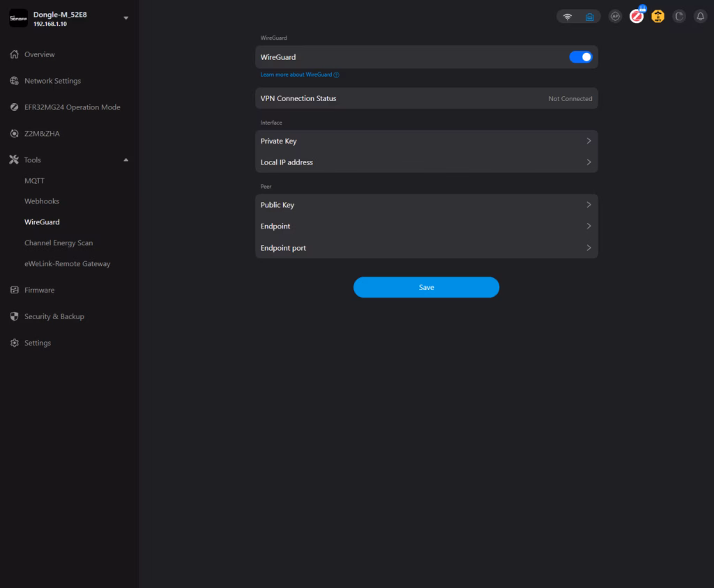Disable the WireGuard toggle switch
714x588 pixels.
pos(580,57)
